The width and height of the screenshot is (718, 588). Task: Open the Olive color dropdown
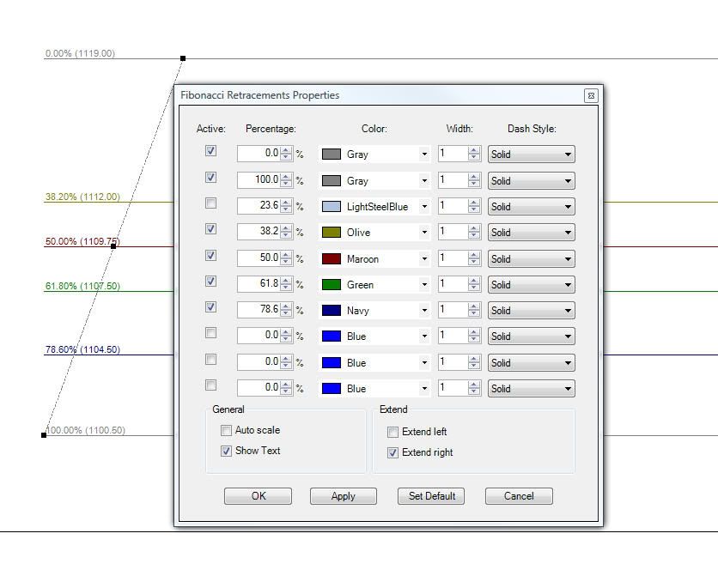[x=423, y=233]
